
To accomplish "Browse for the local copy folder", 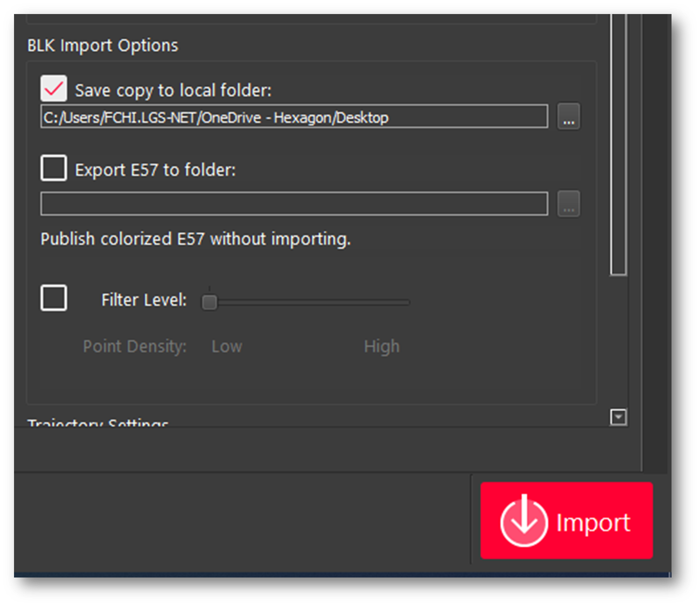I will coord(569,117).
